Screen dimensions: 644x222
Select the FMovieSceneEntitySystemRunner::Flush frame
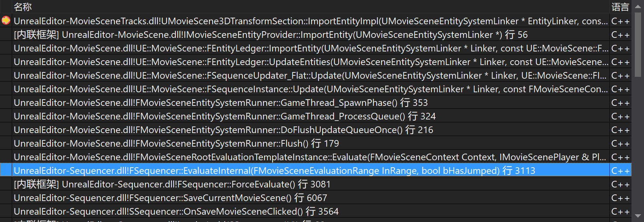coord(176,143)
